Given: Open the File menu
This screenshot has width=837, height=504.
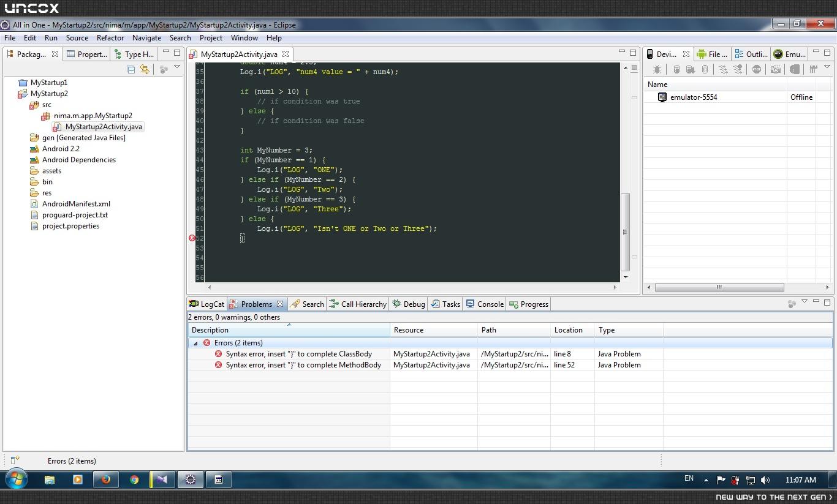Looking at the screenshot, I should [10, 38].
